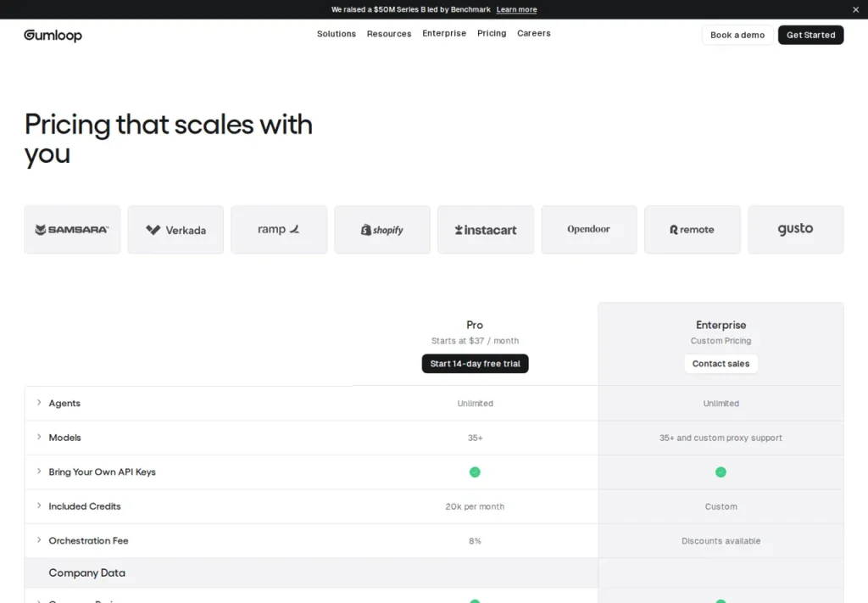Screen dimensions: 868x603
Task: Click the Agents row label
Action: (64, 403)
